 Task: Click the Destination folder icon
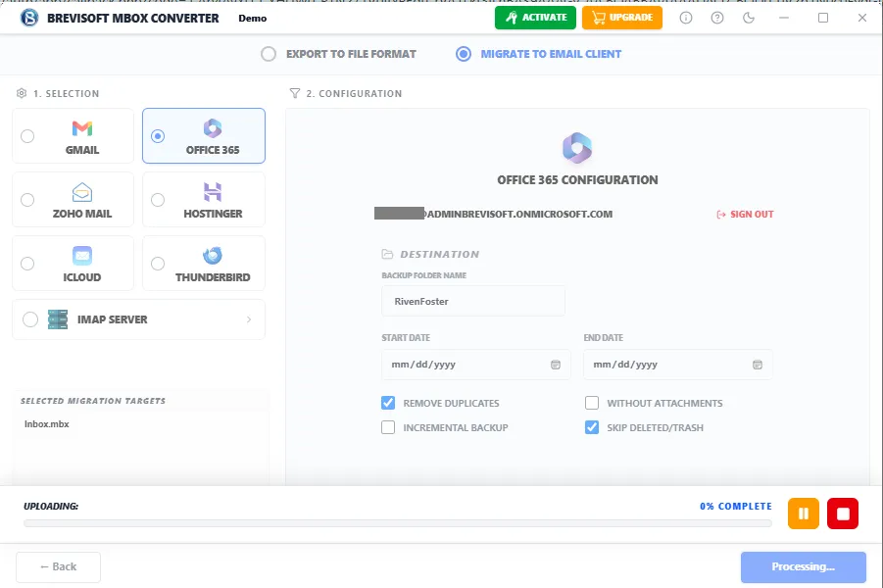click(387, 254)
